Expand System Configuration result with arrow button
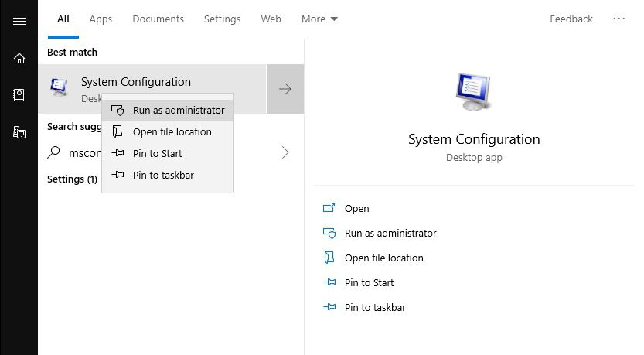 (x=285, y=89)
